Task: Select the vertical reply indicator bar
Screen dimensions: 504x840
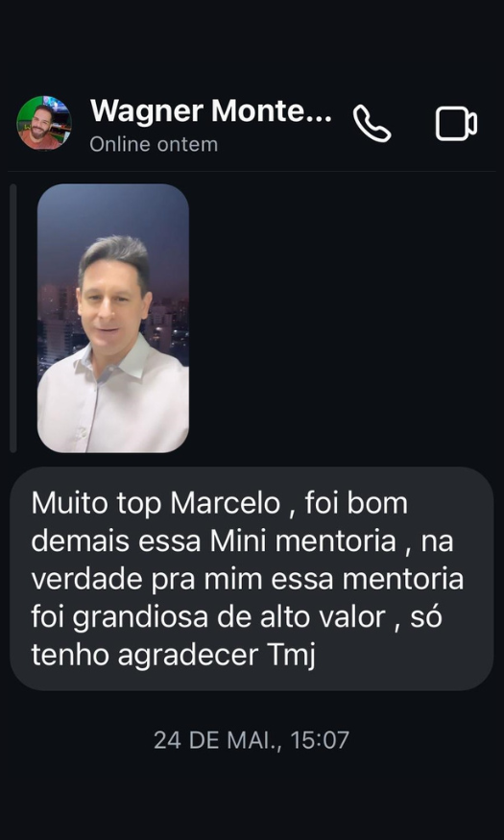Action: 13,318
